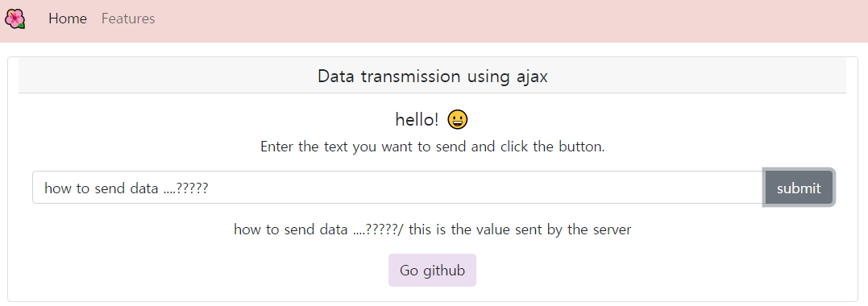
Task: Click the hibiscus flower logo icon
Action: pos(15,19)
